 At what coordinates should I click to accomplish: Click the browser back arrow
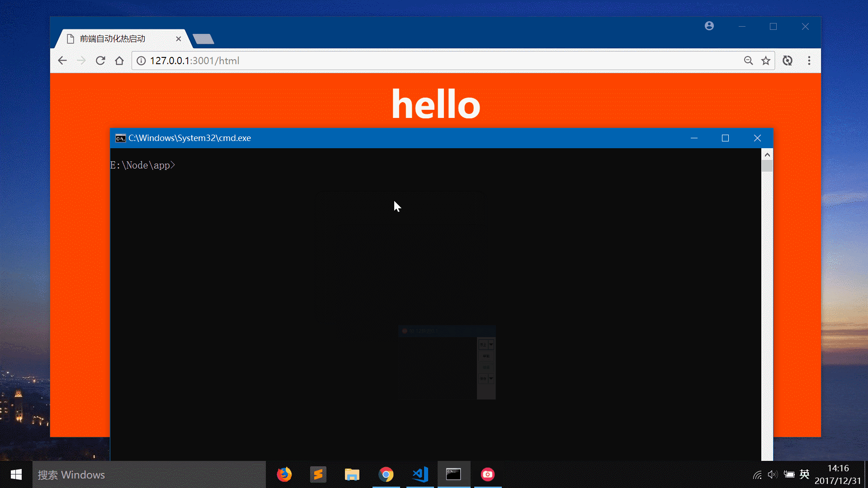[x=62, y=61]
